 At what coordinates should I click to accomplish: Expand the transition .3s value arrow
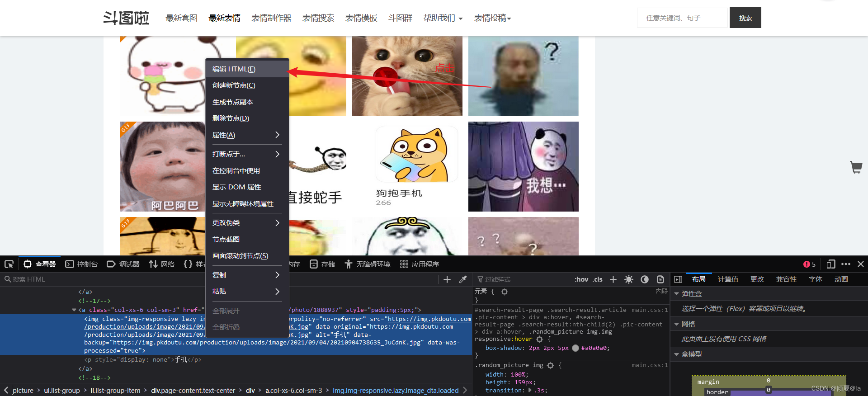(530, 390)
